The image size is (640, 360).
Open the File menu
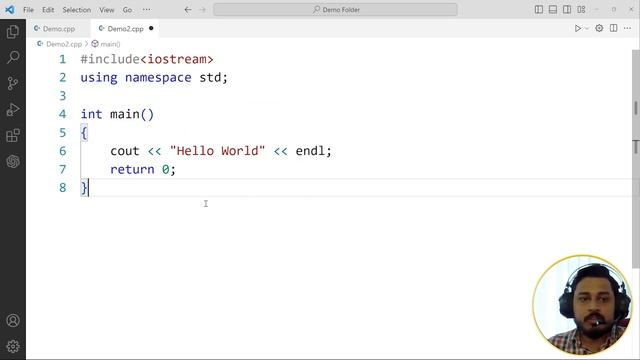[x=29, y=9]
